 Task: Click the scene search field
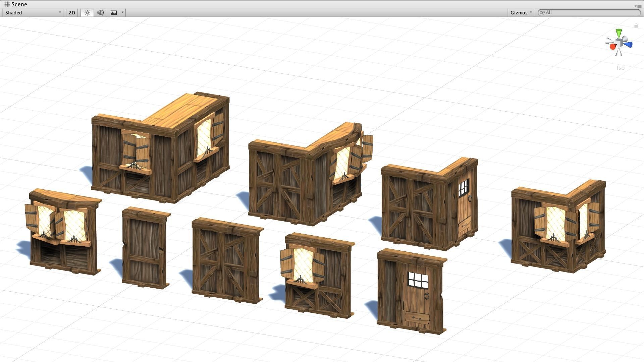pyautogui.click(x=589, y=12)
